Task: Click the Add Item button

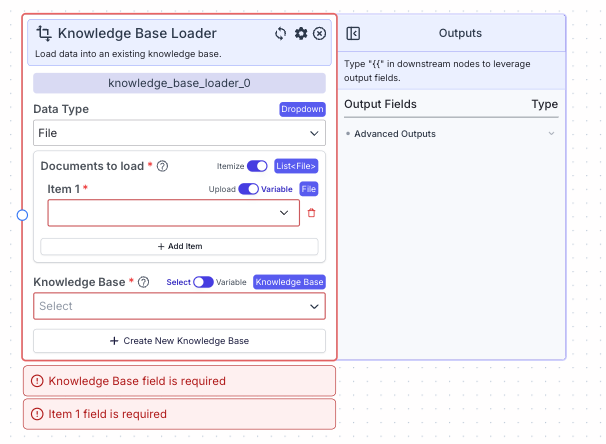Action: pyautogui.click(x=179, y=247)
